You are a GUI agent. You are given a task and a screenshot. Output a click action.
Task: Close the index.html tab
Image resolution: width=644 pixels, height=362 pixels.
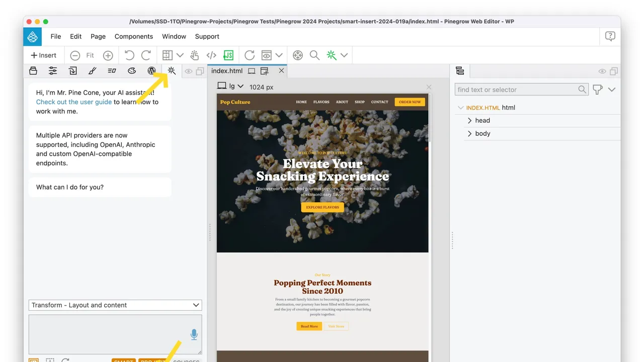coord(281,71)
